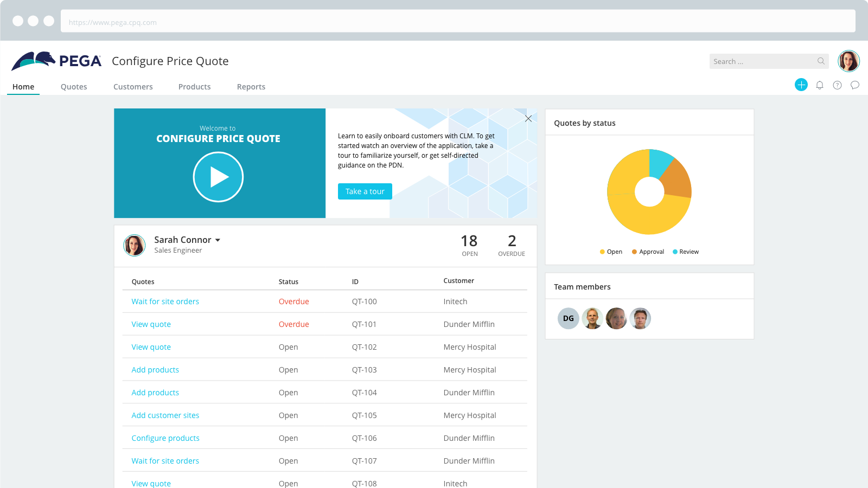The height and width of the screenshot is (488, 868).
Task: Open the Customers tab
Action: (133, 87)
